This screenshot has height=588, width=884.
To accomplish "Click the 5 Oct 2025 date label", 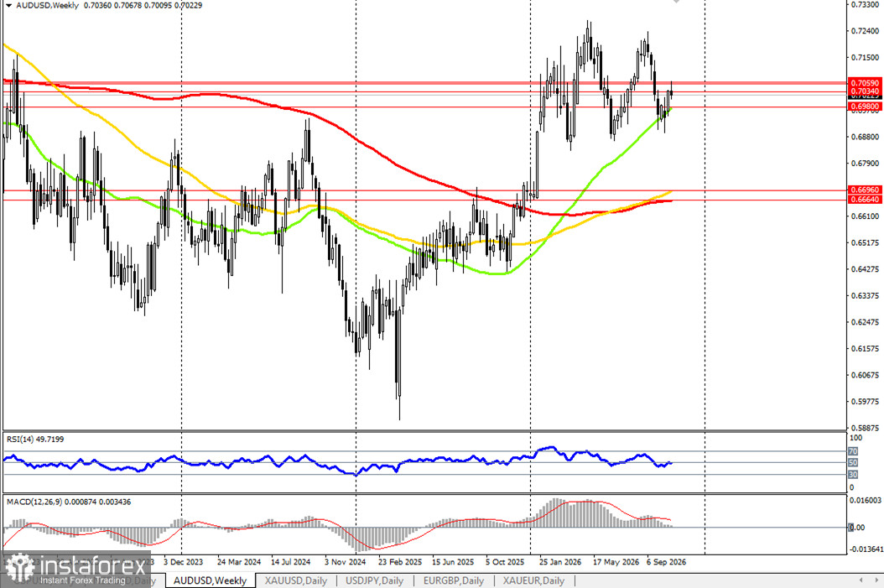I will [505, 562].
